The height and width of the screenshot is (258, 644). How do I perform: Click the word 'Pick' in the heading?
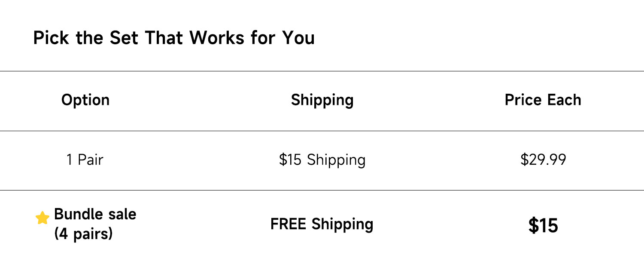coord(51,38)
